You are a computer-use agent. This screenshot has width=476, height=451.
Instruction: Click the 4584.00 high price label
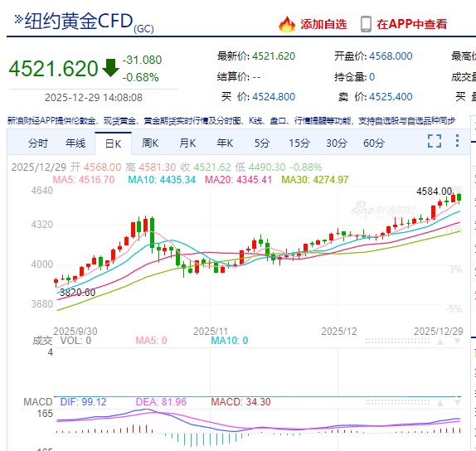[x=435, y=192]
